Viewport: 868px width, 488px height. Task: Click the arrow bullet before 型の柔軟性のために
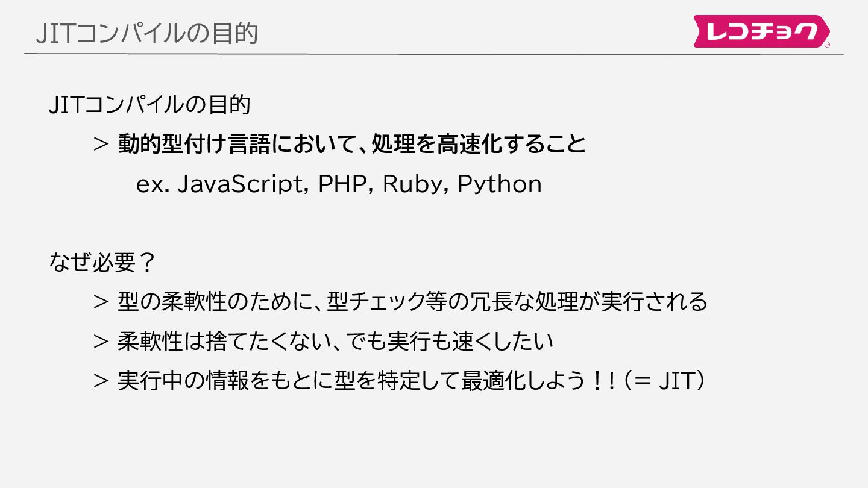tap(101, 302)
